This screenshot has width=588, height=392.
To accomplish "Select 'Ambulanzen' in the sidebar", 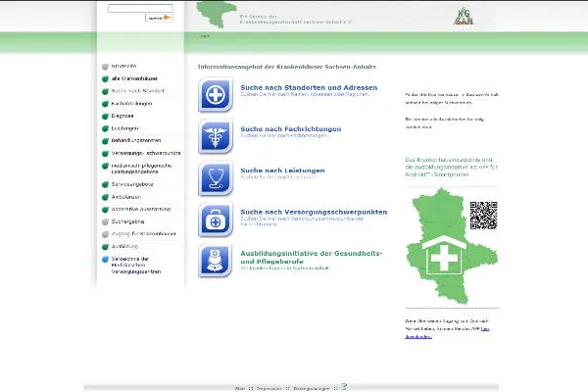I will (126, 197).
